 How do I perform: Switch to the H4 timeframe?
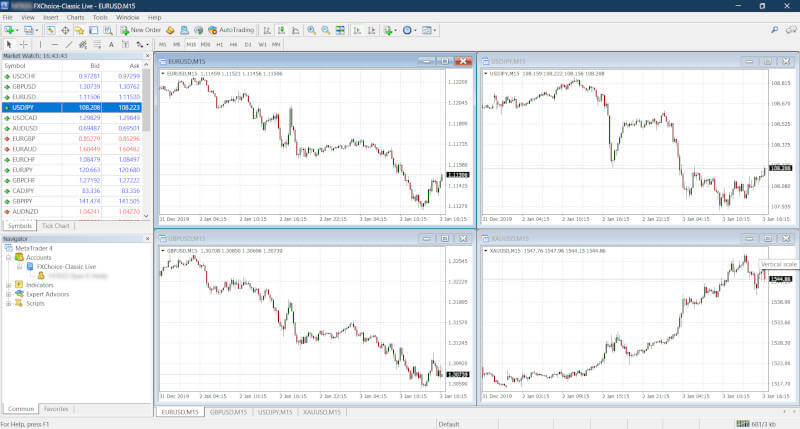233,45
